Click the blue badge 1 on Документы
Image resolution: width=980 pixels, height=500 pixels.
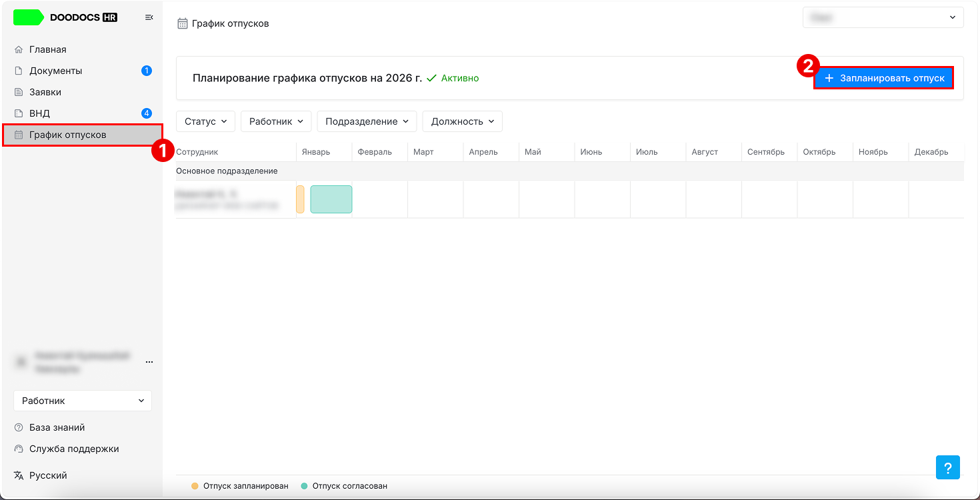click(147, 71)
